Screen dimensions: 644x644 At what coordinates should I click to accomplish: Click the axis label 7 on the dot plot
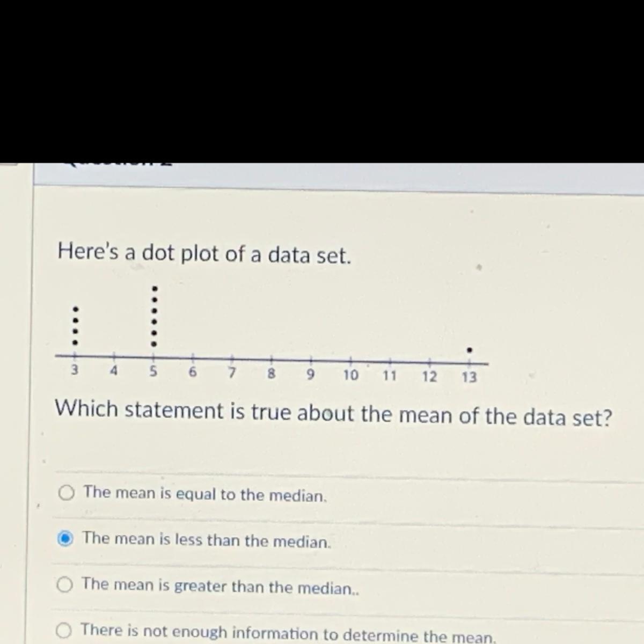(232, 372)
